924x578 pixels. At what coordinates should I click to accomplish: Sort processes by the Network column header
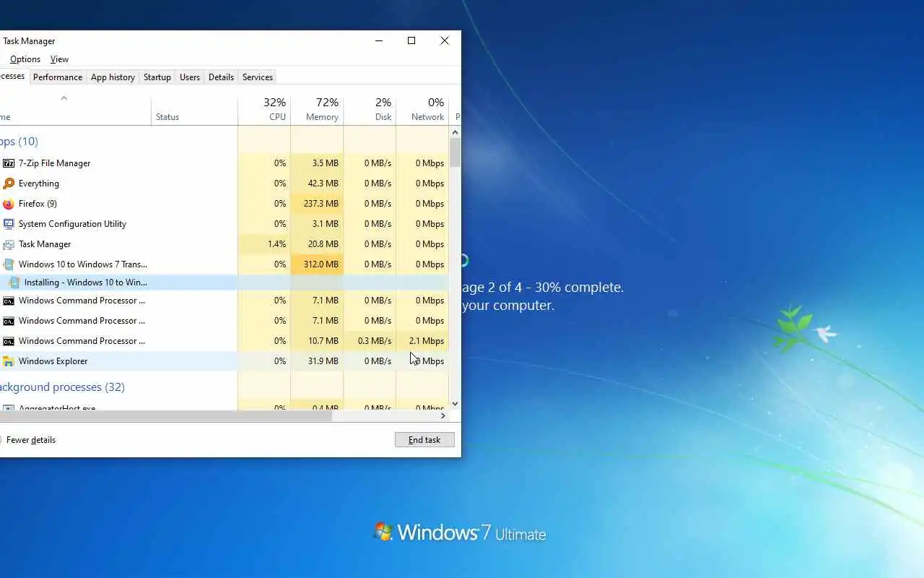coord(422,109)
